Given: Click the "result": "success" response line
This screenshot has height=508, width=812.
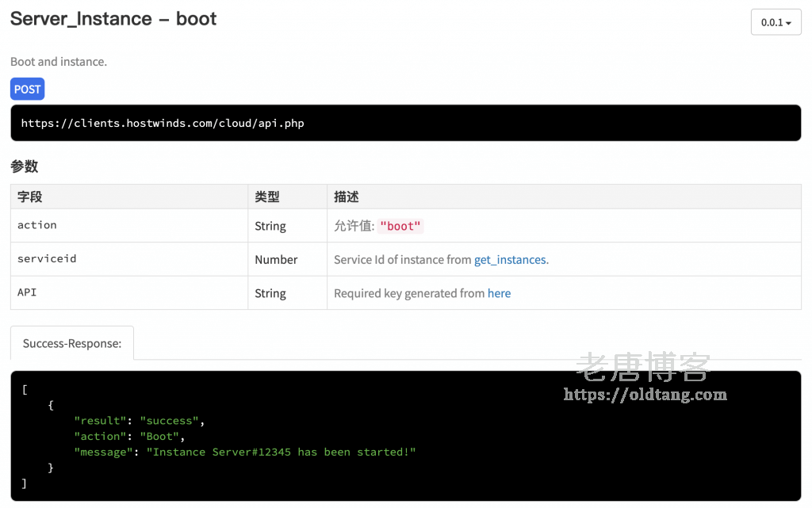Looking at the screenshot, I should point(140,421).
